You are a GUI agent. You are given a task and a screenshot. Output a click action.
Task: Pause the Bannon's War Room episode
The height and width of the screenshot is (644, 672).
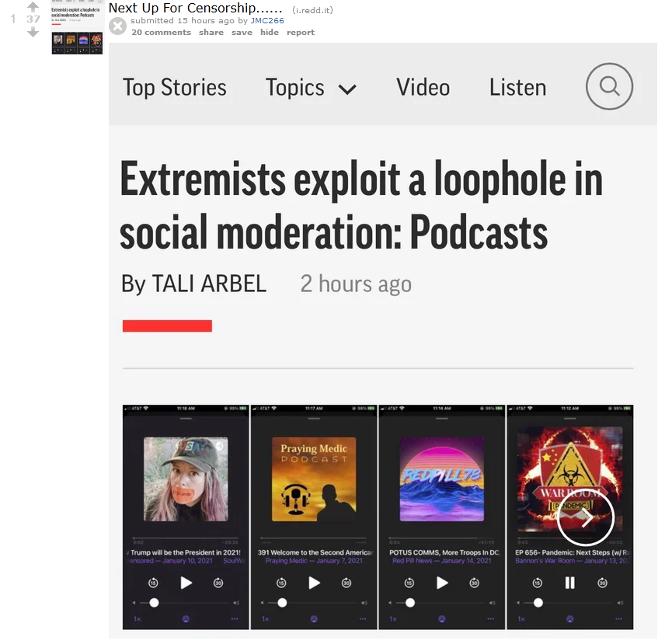point(569,583)
